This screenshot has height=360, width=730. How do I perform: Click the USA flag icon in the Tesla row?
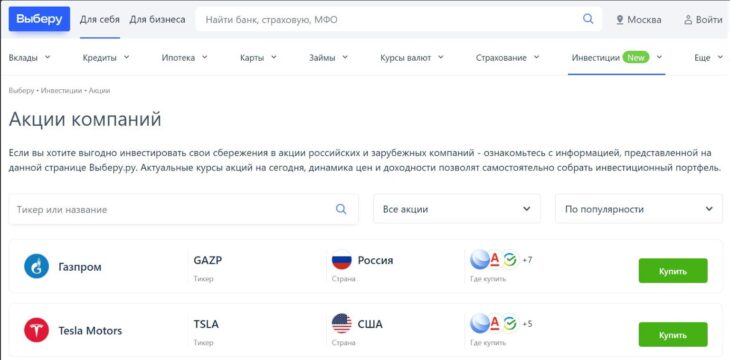(x=342, y=324)
